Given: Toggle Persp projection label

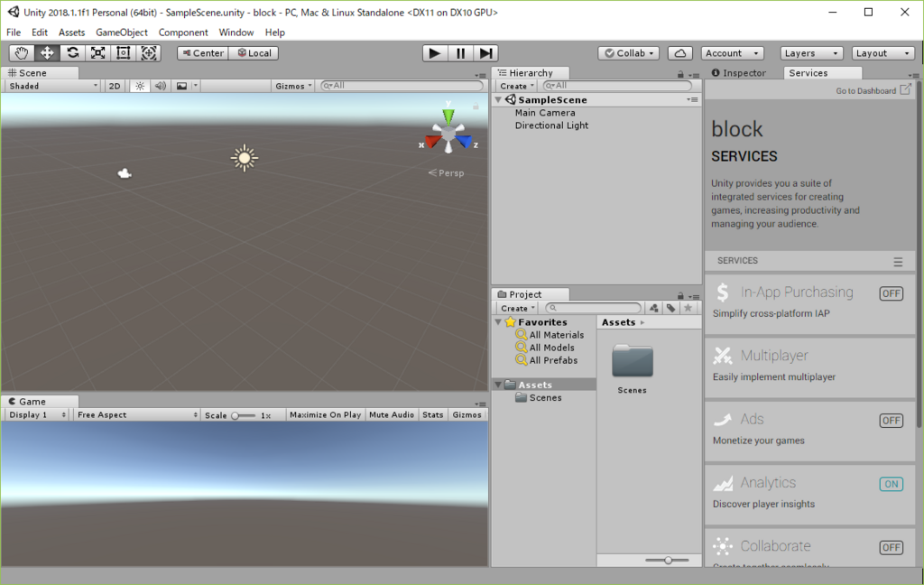Looking at the screenshot, I should pyautogui.click(x=446, y=172).
